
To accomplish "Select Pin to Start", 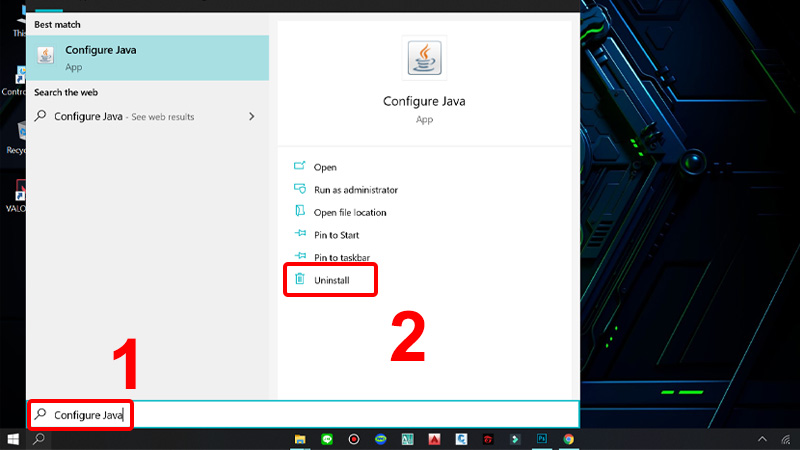I will pyautogui.click(x=336, y=235).
